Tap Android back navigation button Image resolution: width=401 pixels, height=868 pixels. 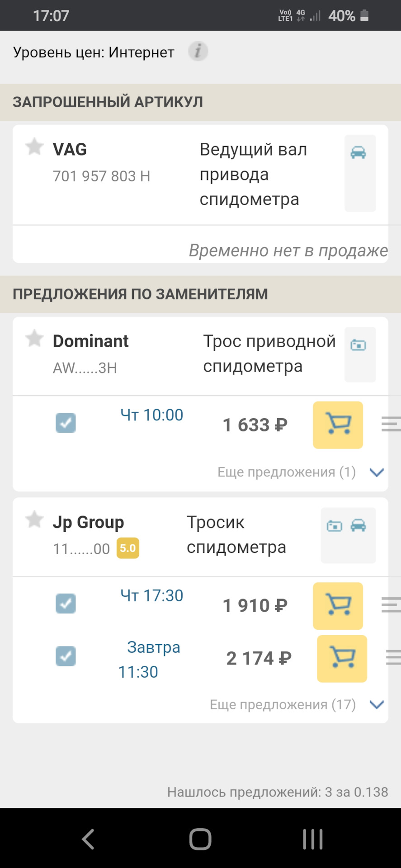click(x=88, y=839)
